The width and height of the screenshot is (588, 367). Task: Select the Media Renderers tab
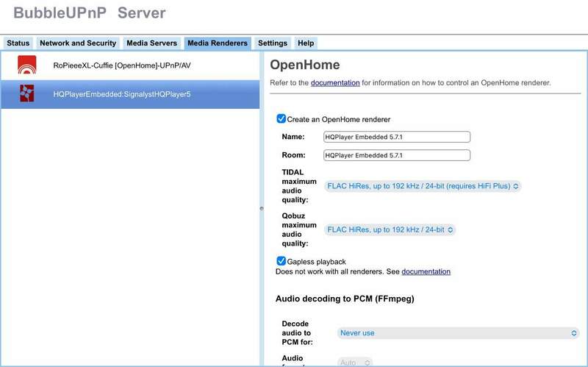point(218,43)
